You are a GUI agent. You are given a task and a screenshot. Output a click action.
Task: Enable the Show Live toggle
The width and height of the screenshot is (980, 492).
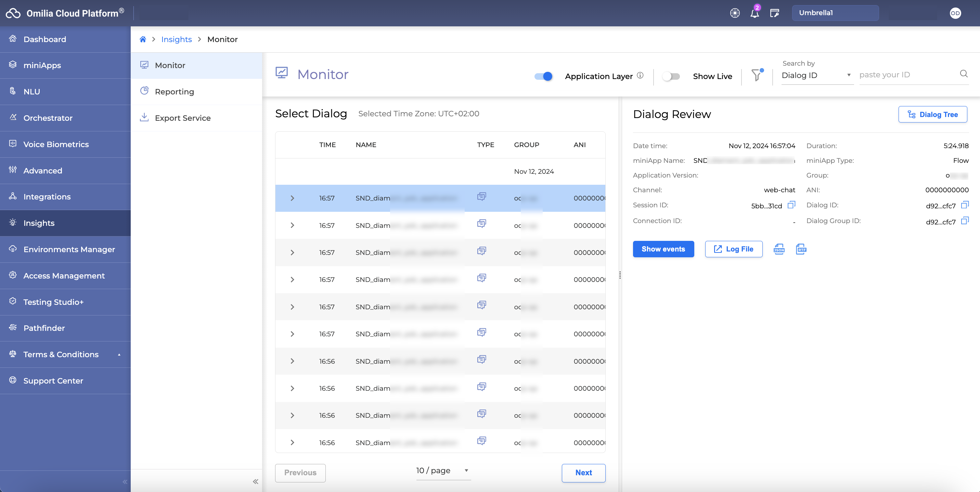tap(671, 76)
